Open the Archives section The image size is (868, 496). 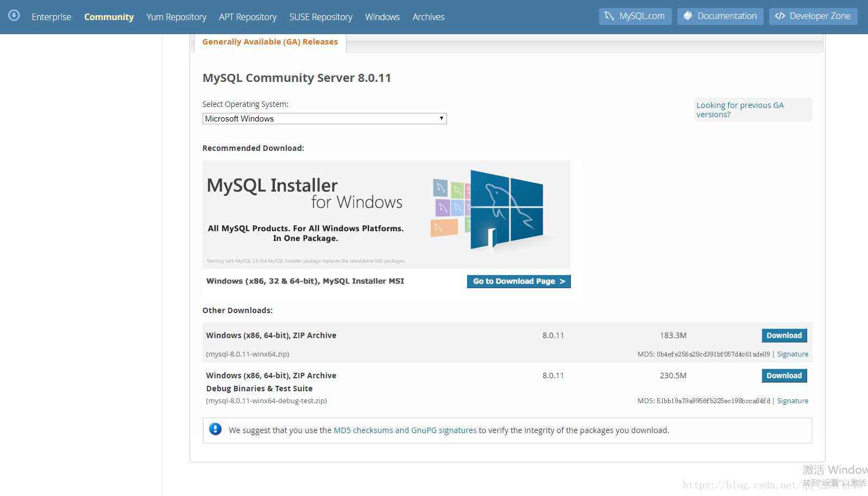(428, 17)
